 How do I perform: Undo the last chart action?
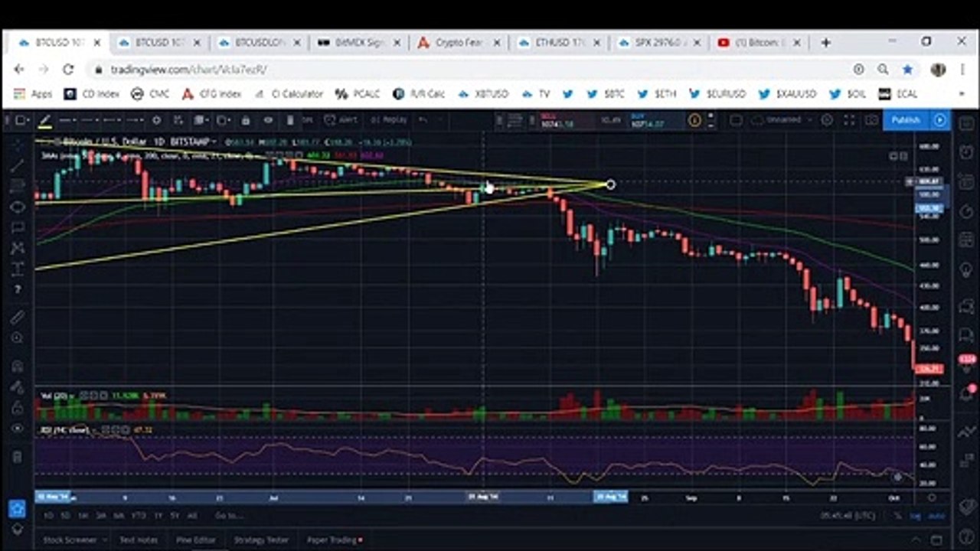tap(422, 120)
